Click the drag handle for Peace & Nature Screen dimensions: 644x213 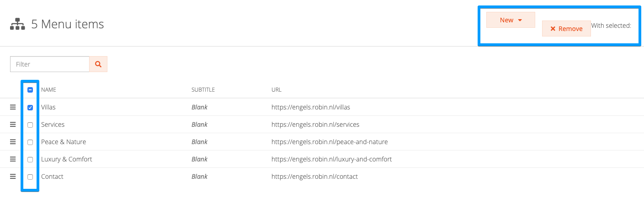pyautogui.click(x=13, y=142)
